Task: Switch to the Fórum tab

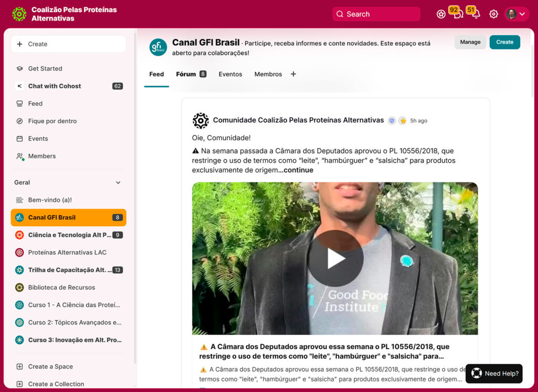Action: click(186, 74)
